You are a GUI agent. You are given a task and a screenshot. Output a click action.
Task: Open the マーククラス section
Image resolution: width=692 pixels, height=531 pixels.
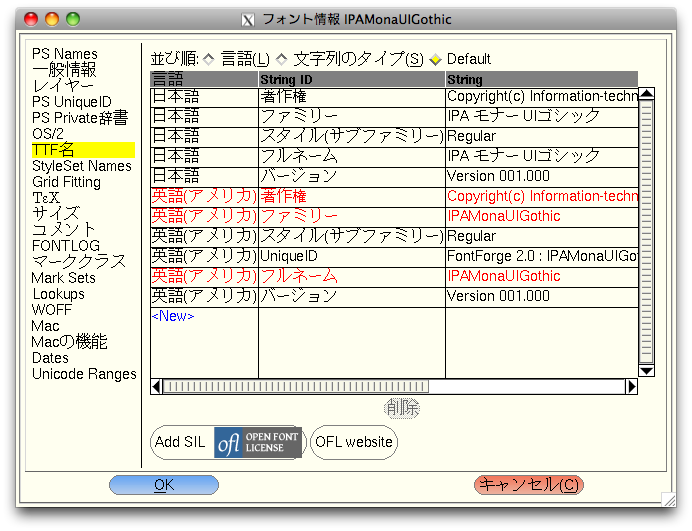click(79, 262)
